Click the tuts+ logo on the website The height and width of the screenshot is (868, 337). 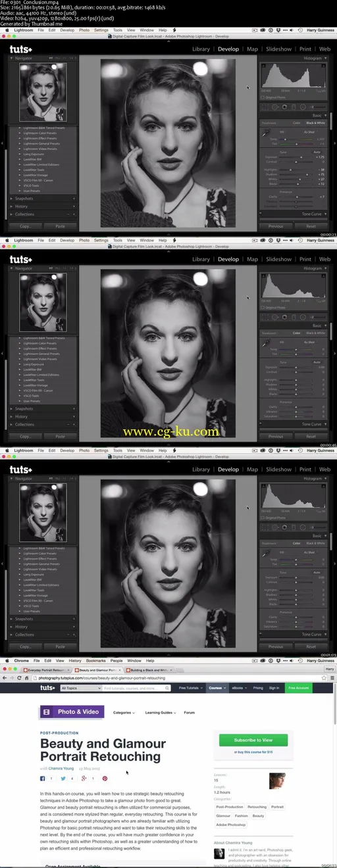tap(47, 688)
